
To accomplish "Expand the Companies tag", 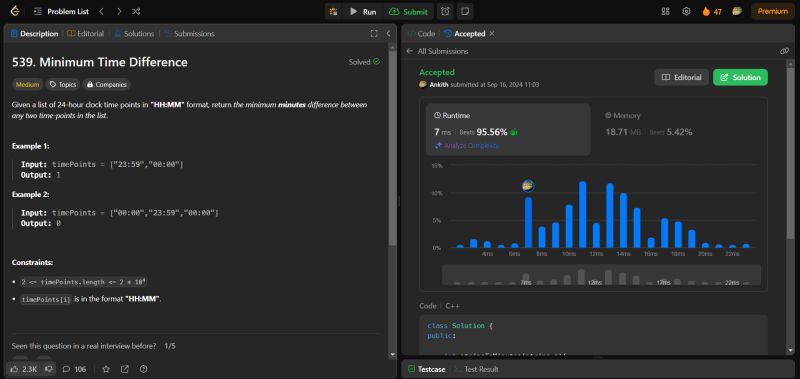I will tap(107, 85).
